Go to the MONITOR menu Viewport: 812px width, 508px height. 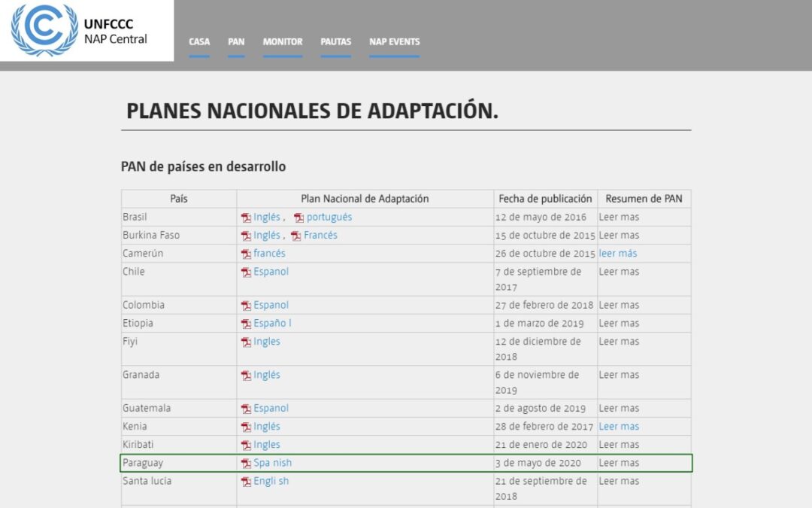click(283, 42)
